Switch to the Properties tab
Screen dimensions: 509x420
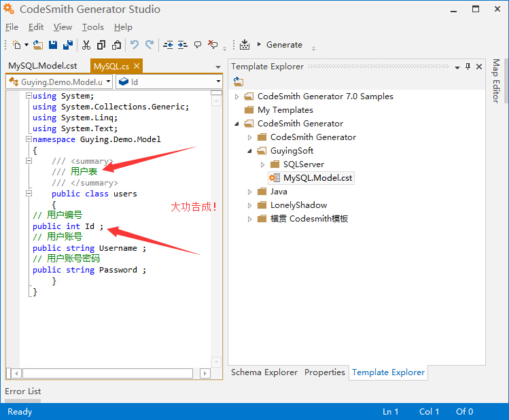(325, 372)
